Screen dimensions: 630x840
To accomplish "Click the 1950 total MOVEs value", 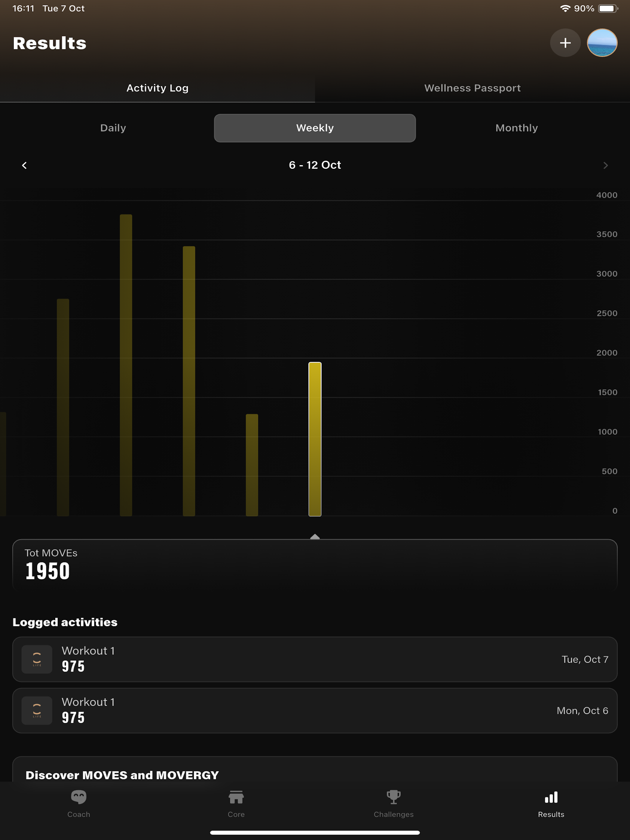I will (48, 571).
